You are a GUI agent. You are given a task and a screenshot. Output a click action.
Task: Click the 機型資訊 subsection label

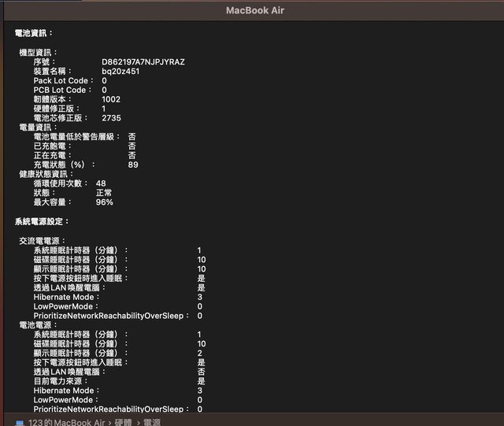[39, 52]
